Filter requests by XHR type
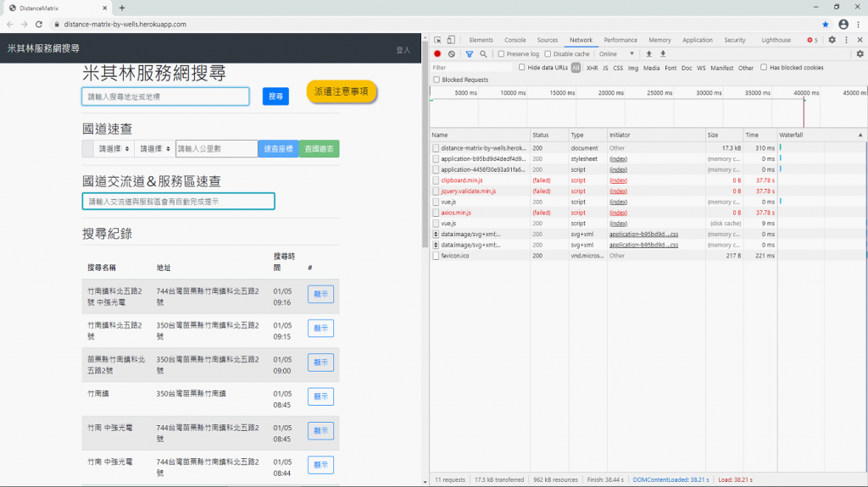The image size is (868, 487). 592,68
